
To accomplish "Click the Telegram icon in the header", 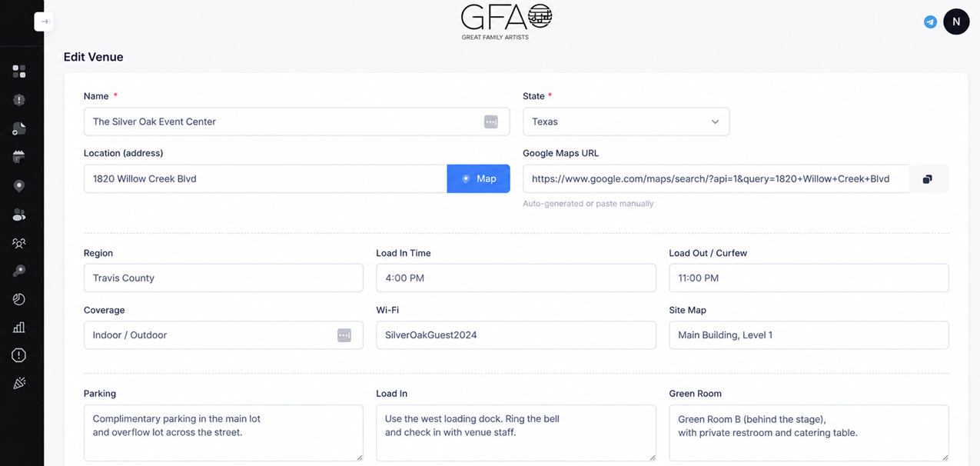I will pyautogui.click(x=930, y=22).
